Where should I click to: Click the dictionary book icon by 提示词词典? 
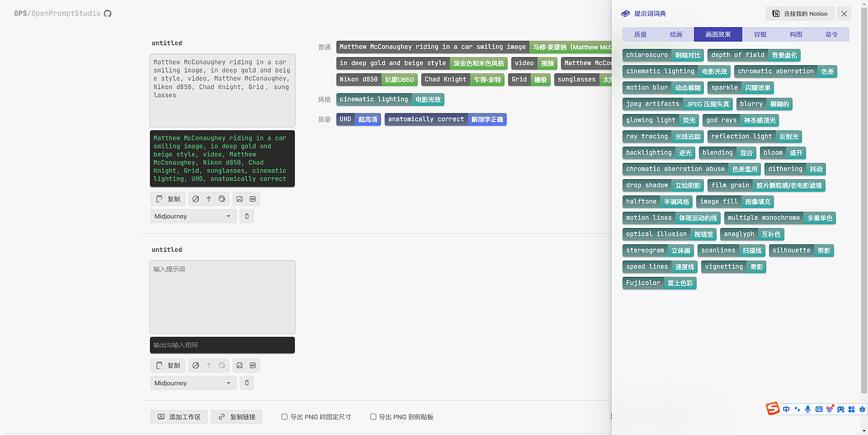625,14
